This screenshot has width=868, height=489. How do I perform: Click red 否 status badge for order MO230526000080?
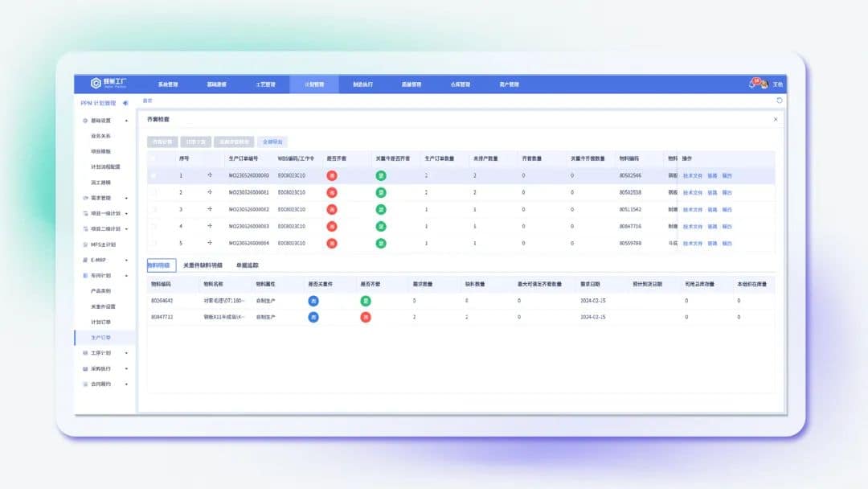[332, 175]
